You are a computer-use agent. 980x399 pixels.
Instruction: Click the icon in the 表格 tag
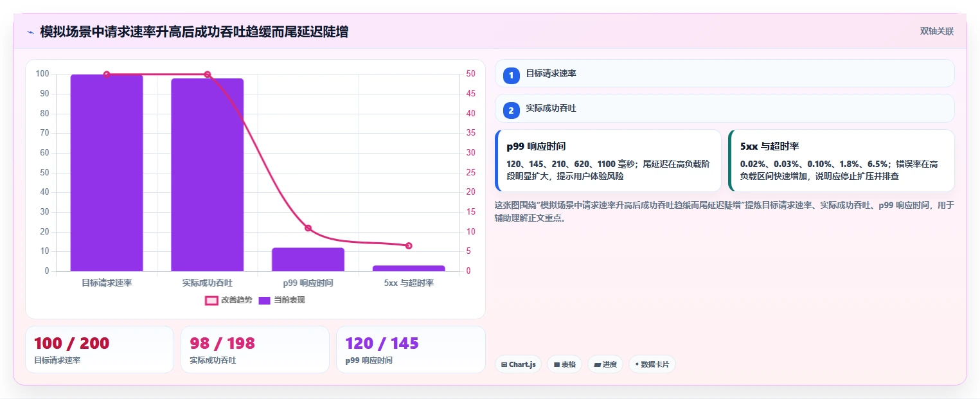pos(557,365)
